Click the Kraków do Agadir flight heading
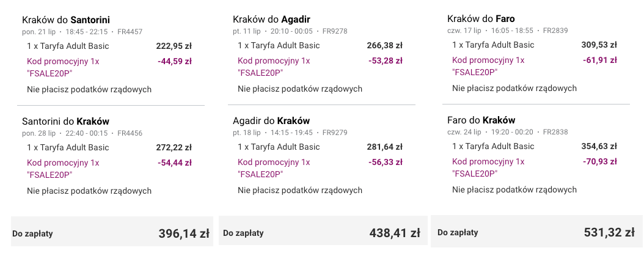 pyautogui.click(x=271, y=20)
